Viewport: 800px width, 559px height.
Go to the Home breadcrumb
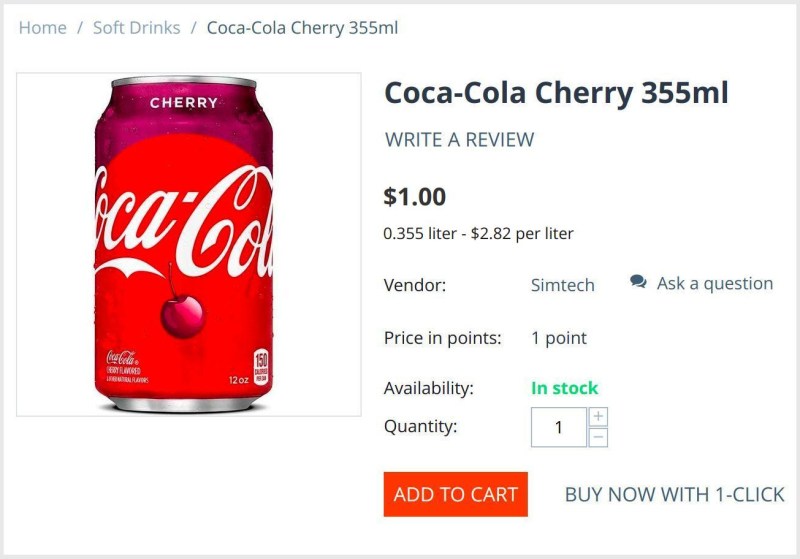[42, 28]
